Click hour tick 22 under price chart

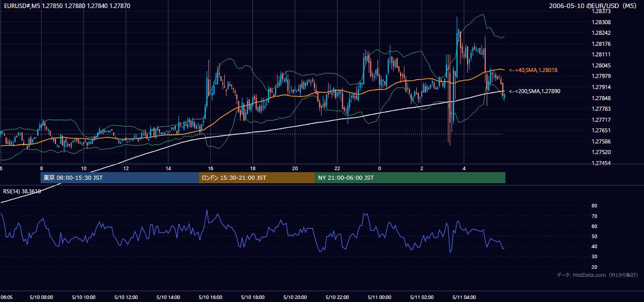click(338, 168)
